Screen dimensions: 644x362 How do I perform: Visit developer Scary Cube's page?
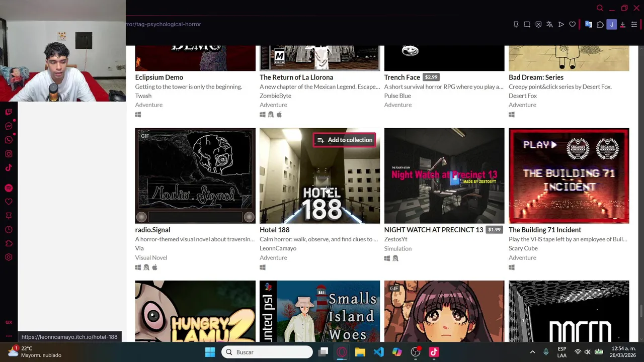coord(523,248)
